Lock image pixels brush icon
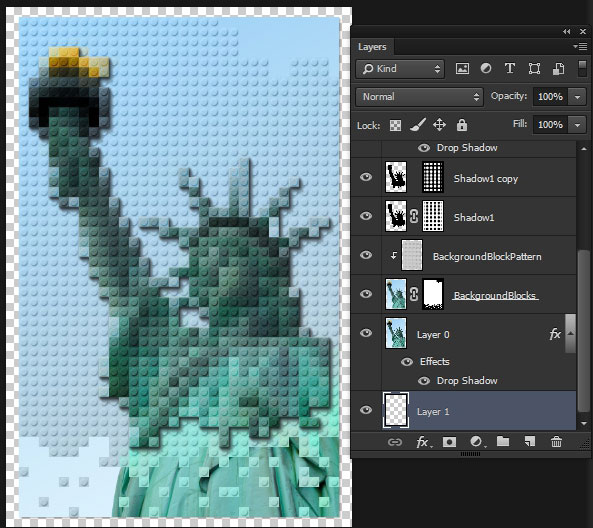The height and width of the screenshot is (528, 593). pyautogui.click(x=418, y=125)
